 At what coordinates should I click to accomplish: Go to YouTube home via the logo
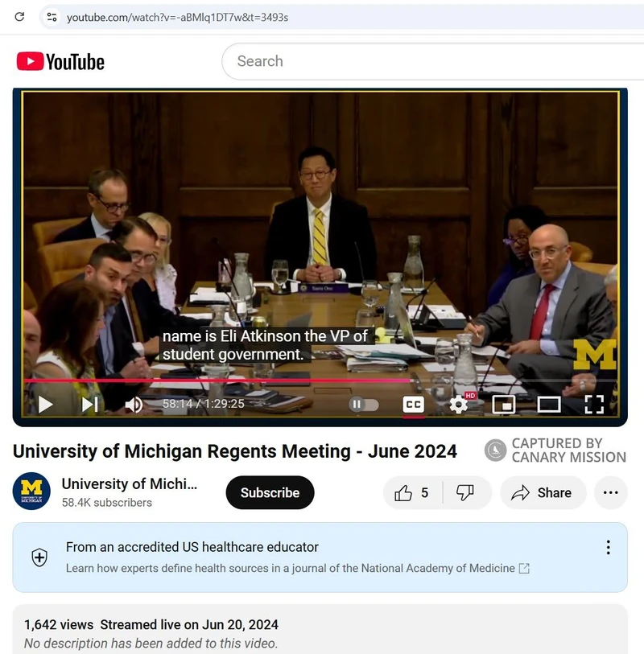pos(60,62)
